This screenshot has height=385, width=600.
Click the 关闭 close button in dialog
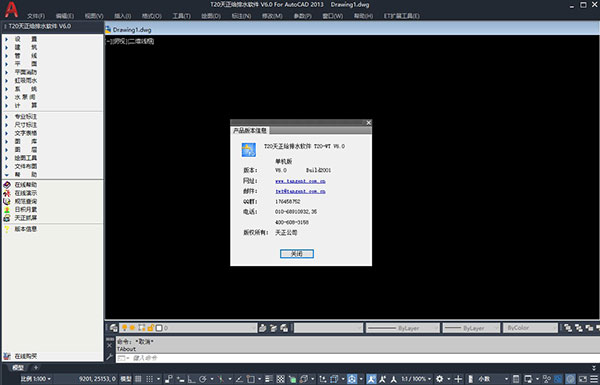point(297,254)
